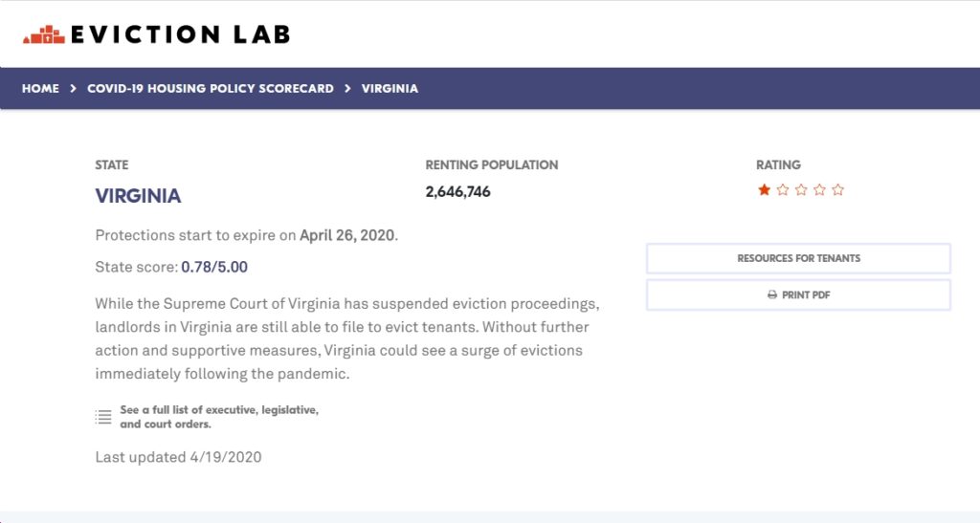
Task: Open Resources for Tenants button
Action: pyautogui.click(x=799, y=258)
